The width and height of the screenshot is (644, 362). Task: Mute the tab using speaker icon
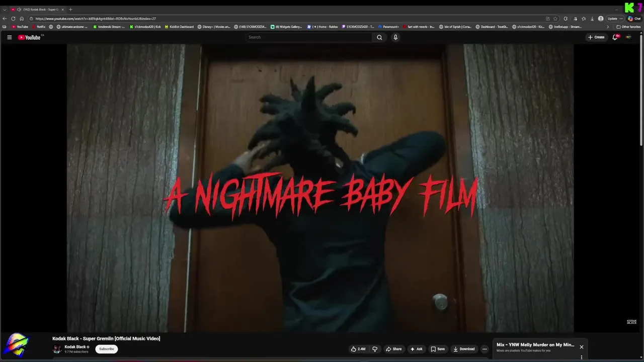19,10
